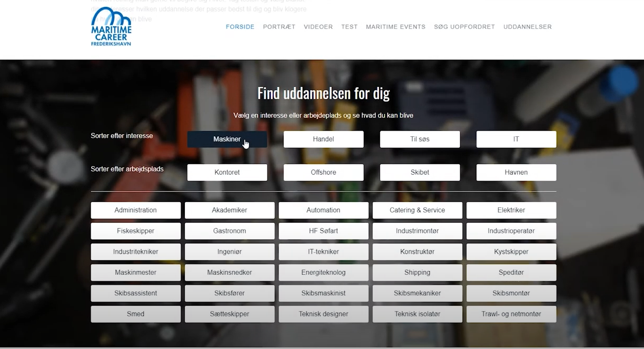Choose the Maskinmester education
Viewport: 644px width, 349px height.
tap(135, 273)
